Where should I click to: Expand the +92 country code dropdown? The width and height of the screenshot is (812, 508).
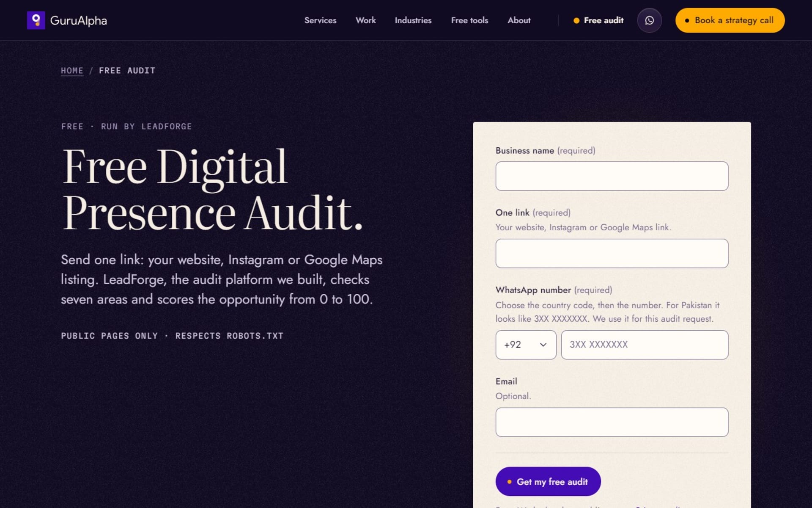pos(526,345)
